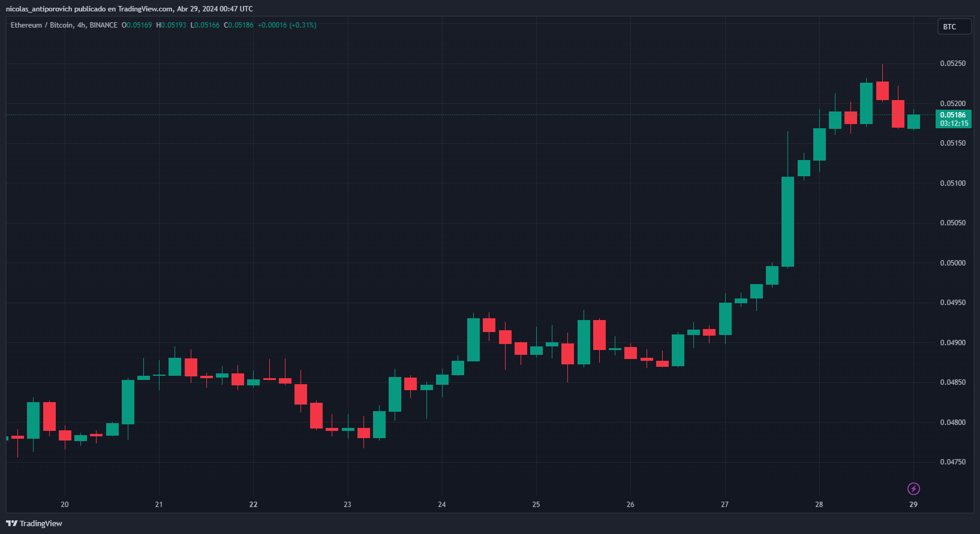Click the BINANCE exchange label
The width and height of the screenshot is (980, 534).
coord(104,25)
